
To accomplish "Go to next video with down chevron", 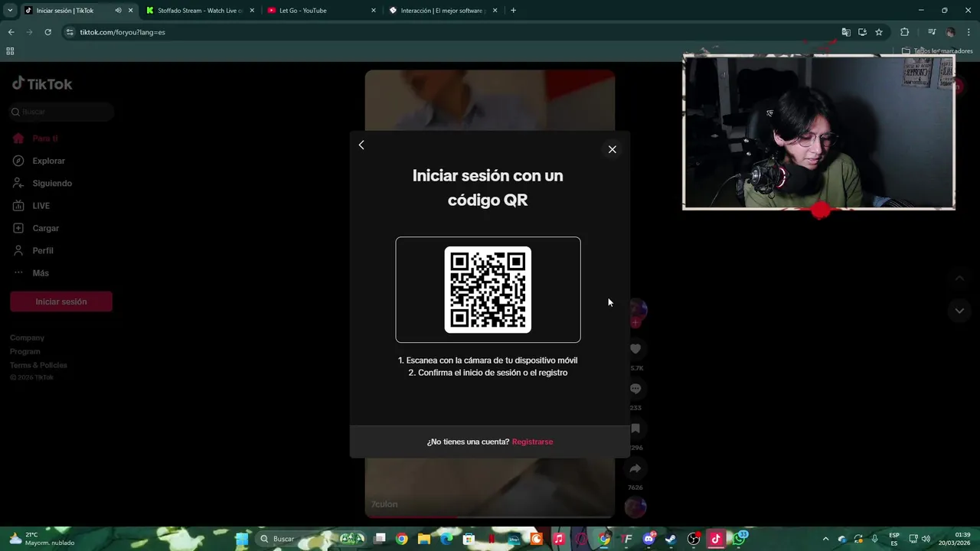I will [x=959, y=311].
